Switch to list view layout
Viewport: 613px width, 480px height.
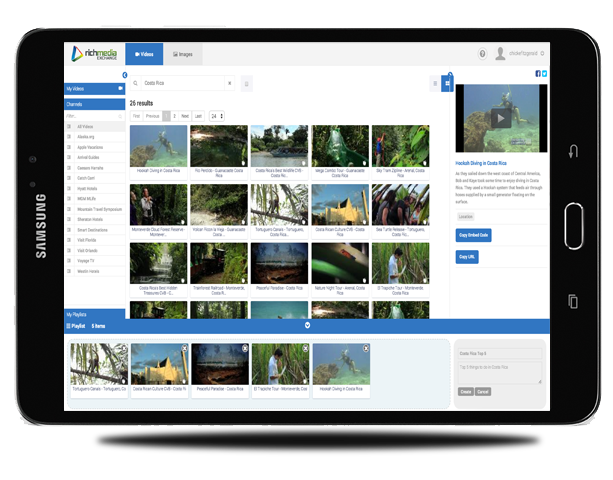[x=435, y=83]
